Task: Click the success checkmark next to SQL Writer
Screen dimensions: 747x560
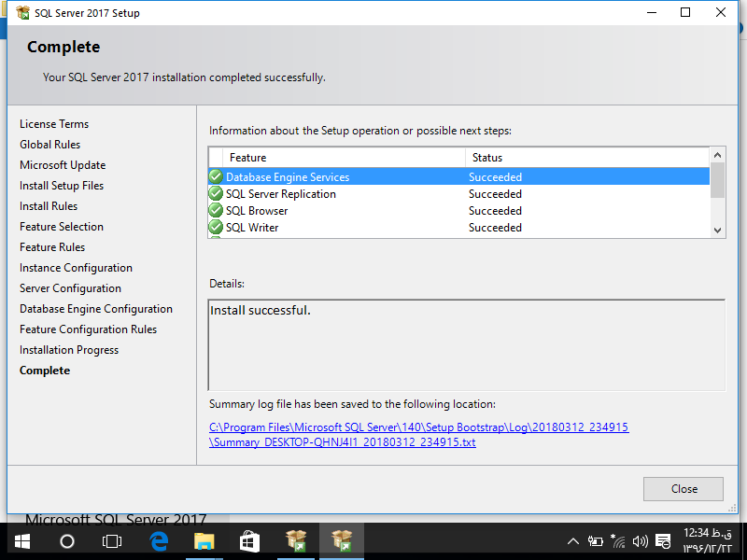Action: [x=216, y=227]
